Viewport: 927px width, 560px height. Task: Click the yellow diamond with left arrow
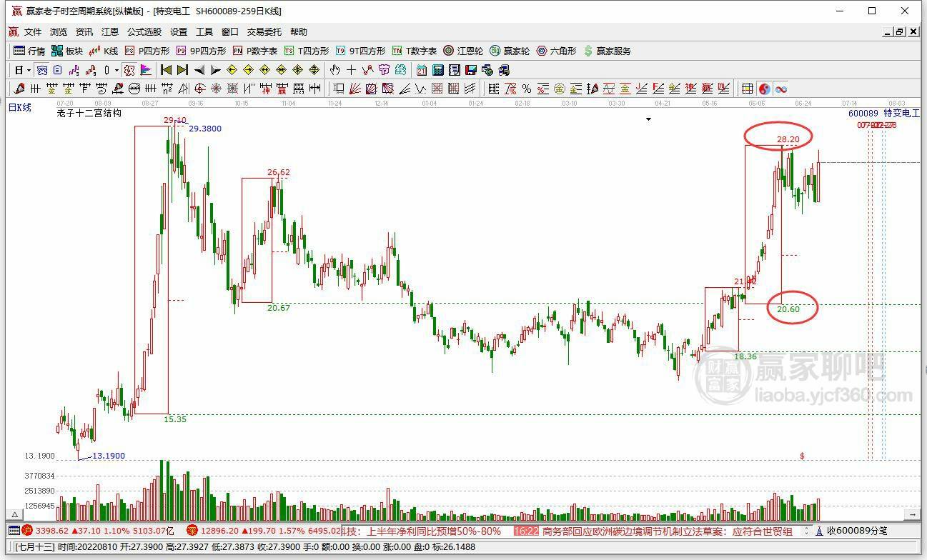[x=232, y=70]
